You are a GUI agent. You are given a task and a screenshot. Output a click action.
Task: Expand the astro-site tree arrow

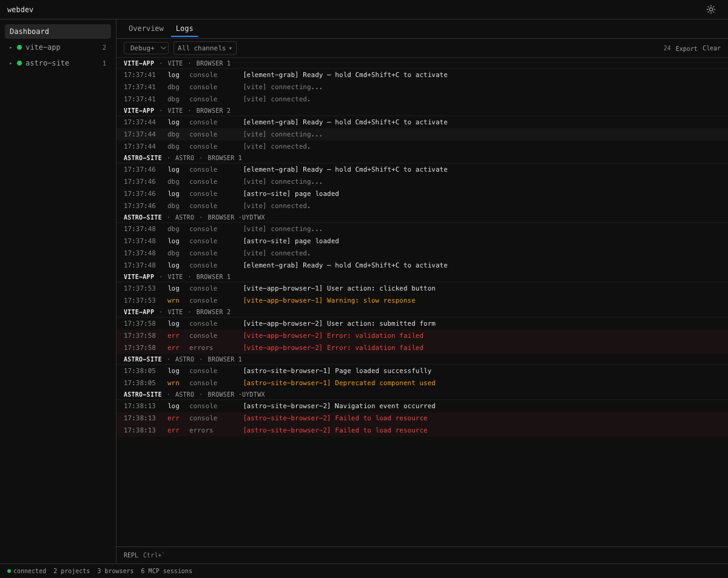pyautogui.click(x=10, y=63)
